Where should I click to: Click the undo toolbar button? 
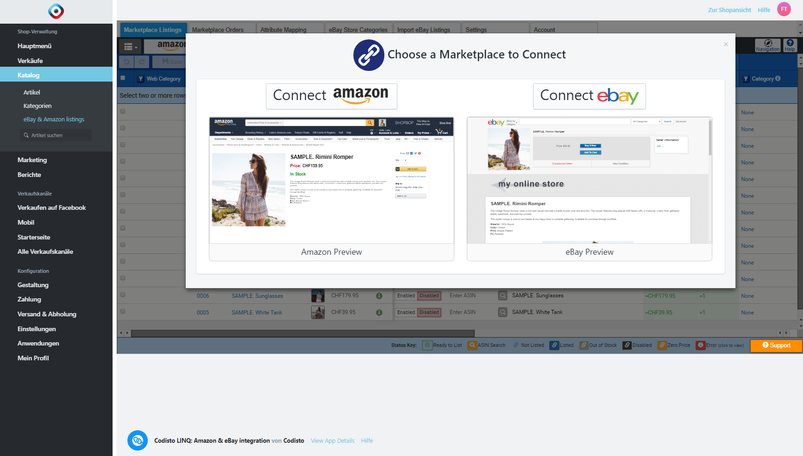(x=126, y=62)
